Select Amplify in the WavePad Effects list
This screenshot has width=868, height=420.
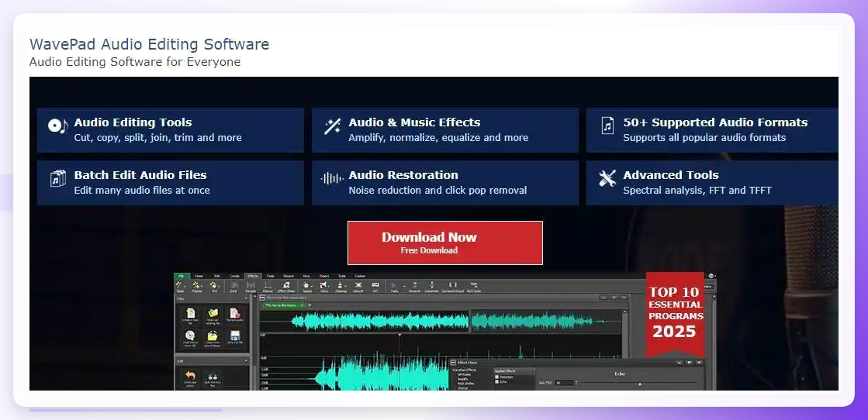tap(463, 379)
